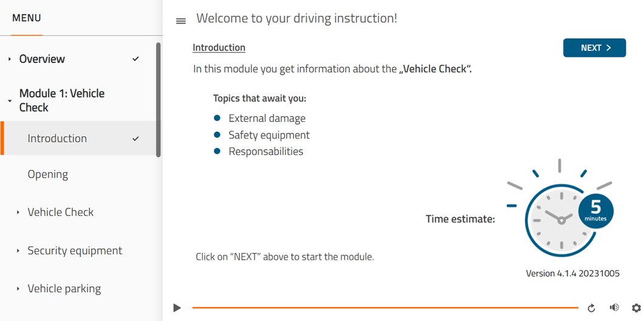Expand the Security equipment arrow

[x=18, y=251]
